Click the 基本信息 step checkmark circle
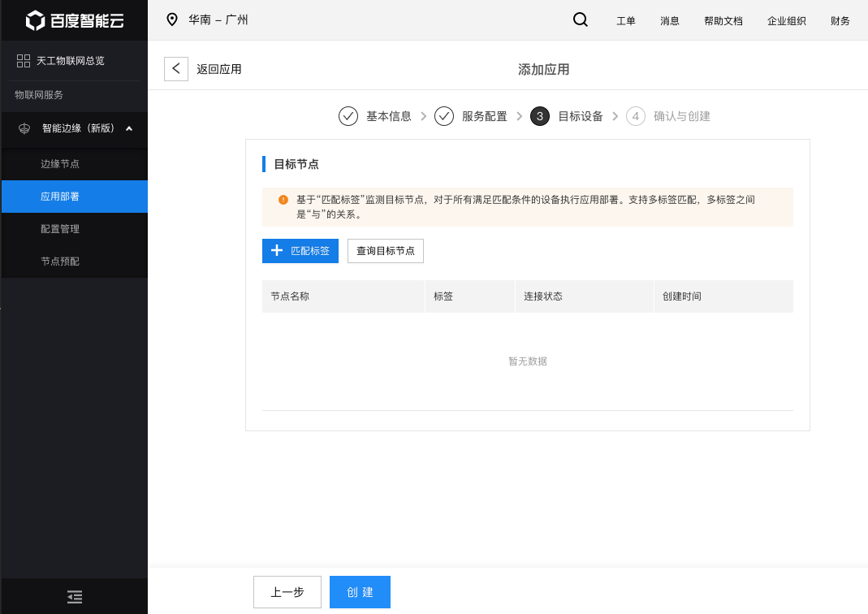Screen dimensions: 868x614 pos(348,116)
